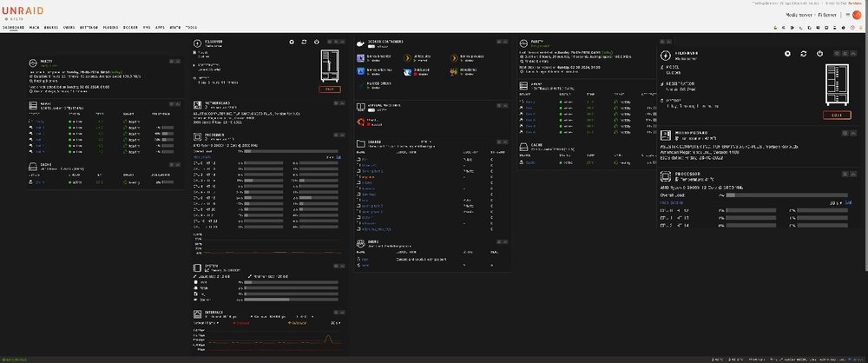Open the 30 s dropdown in the enlarged Processor panel

[x=836, y=203]
